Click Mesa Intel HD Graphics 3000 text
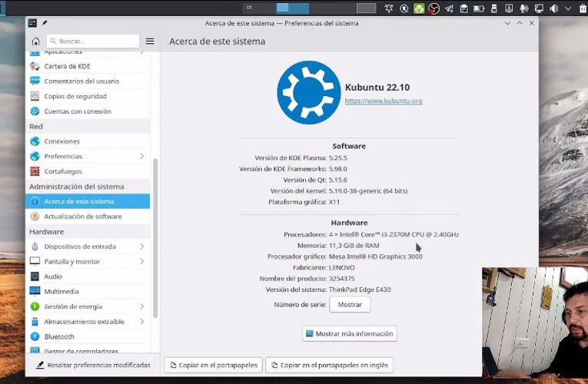The height and width of the screenshot is (384, 588). [x=375, y=257]
